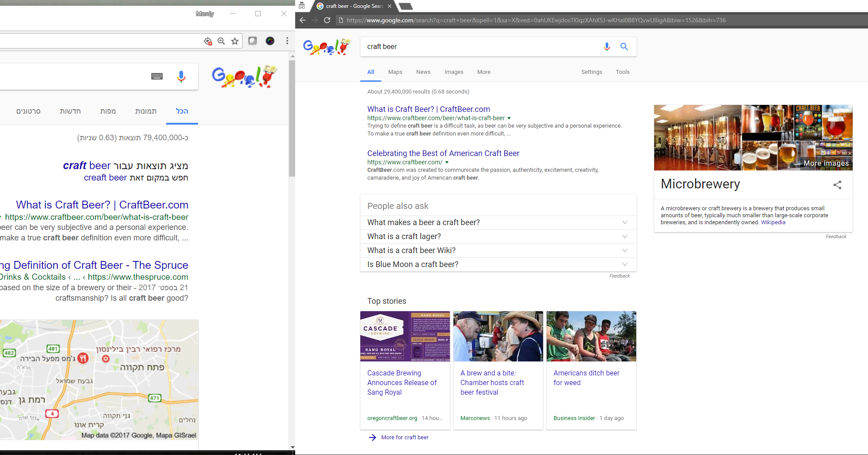Switch to the סרטונים tab in the Hebrew window
Image resolution: width=868 pixels, height=455 pixels.
[x=28, y=111]
